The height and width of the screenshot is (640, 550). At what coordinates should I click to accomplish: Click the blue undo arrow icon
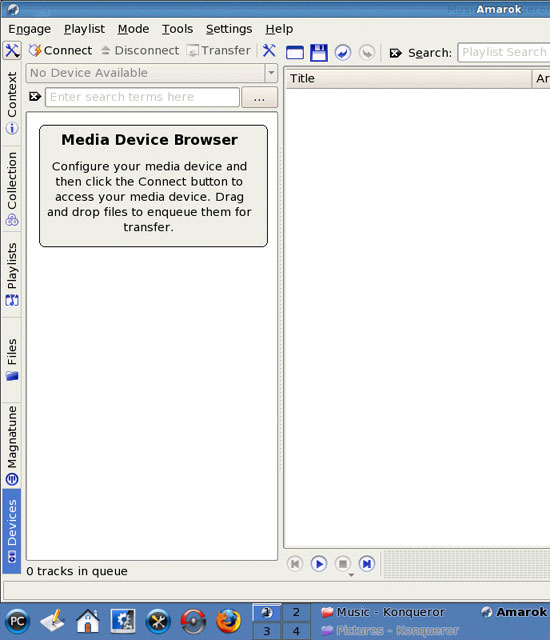[x=343, y=53]
